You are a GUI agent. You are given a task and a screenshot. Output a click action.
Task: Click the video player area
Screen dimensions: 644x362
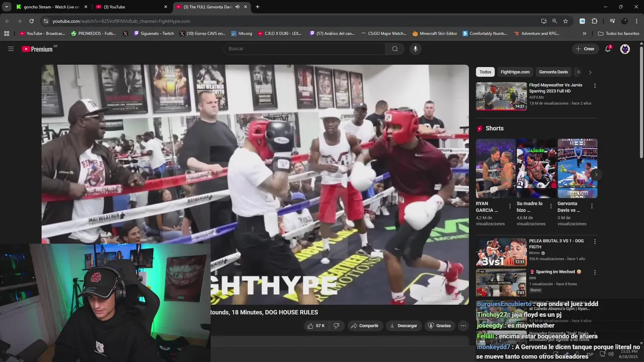(255, 184)
